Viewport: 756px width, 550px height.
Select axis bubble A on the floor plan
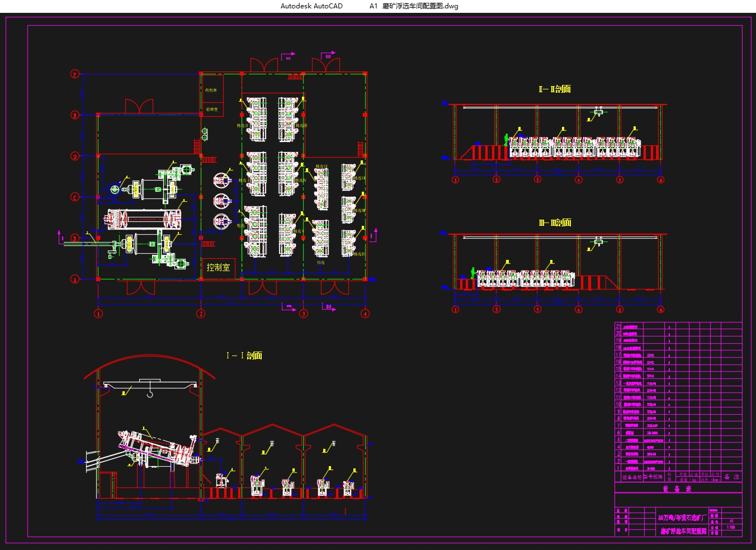[x=74, y=279]
